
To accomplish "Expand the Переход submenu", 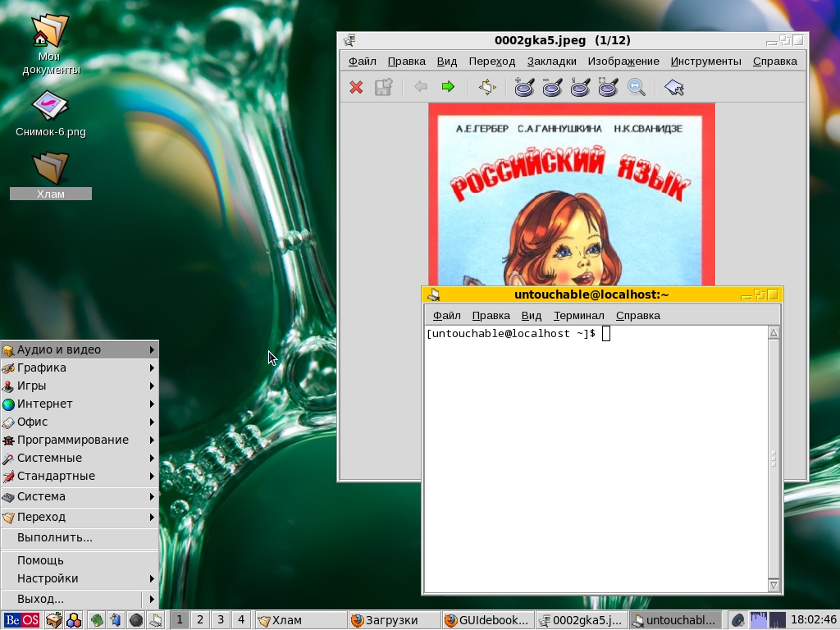I will [80, 517].
